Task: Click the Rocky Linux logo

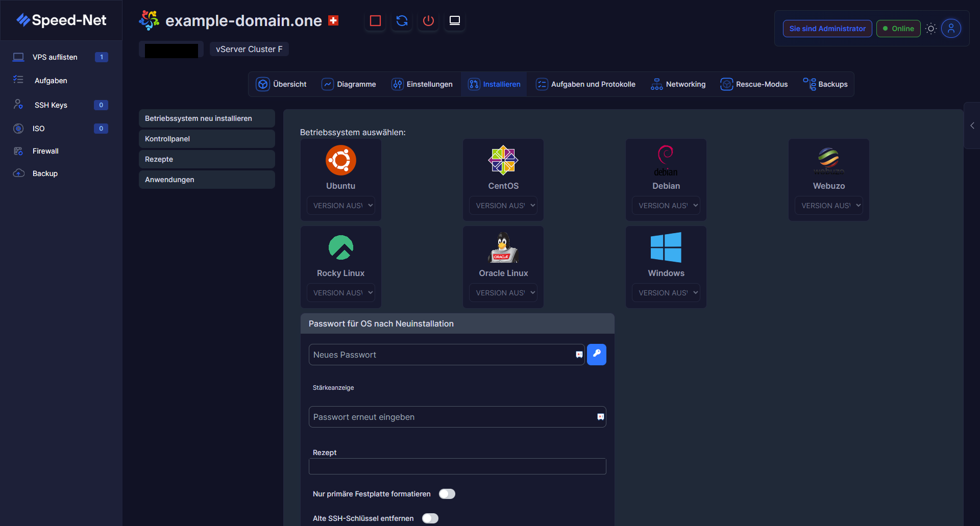Action: (340, 247)
